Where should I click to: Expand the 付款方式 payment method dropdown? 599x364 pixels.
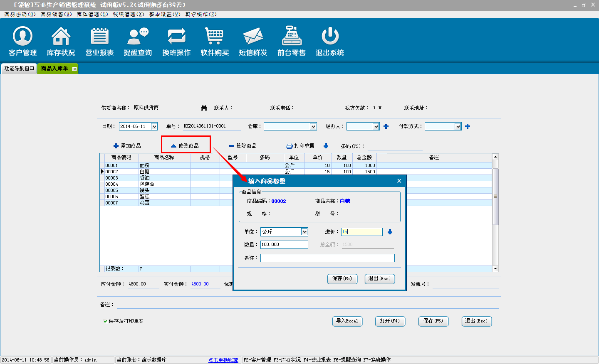click(458, 126)
